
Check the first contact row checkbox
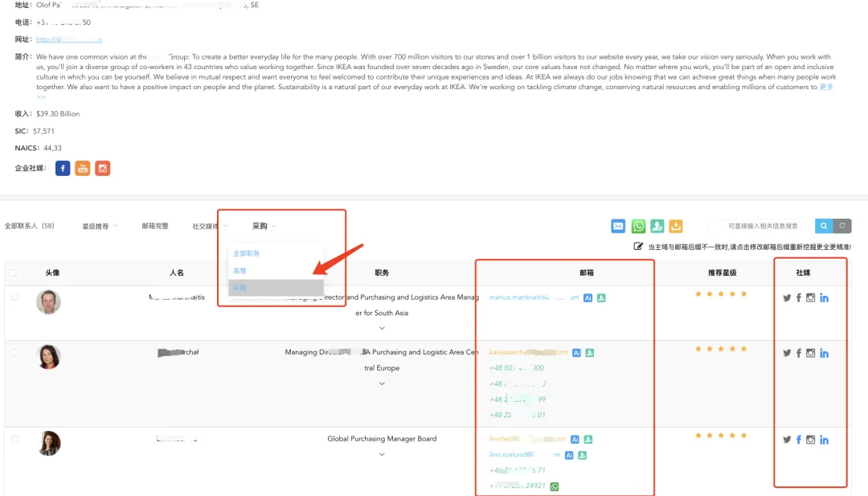pyautogui.click(x=14, y=297)
